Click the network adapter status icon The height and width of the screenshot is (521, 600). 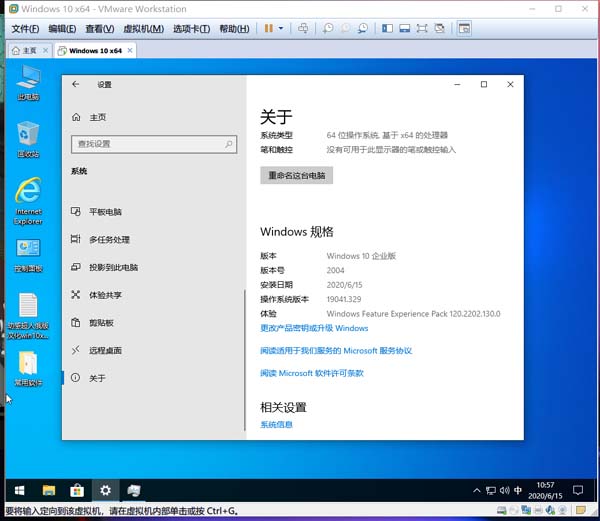point(526,510)
